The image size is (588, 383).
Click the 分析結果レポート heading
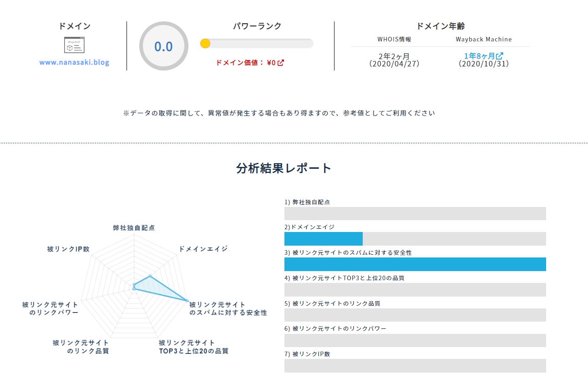(284, 168)
